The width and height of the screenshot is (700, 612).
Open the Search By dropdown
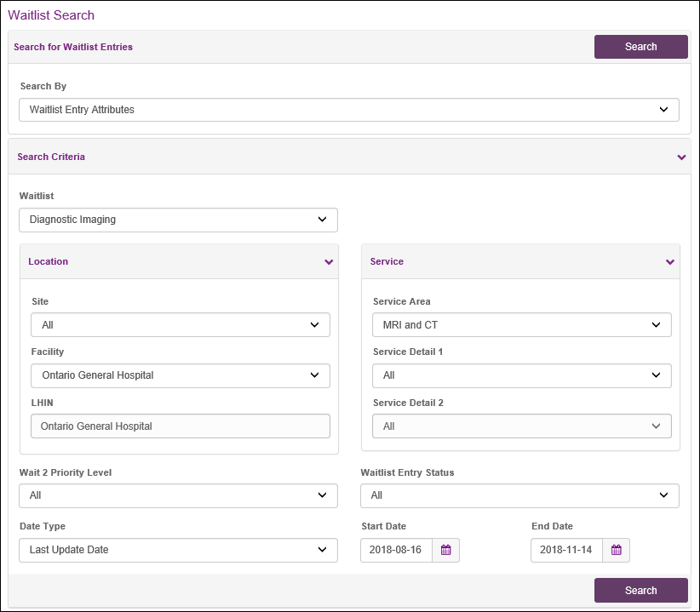(349, 110)
